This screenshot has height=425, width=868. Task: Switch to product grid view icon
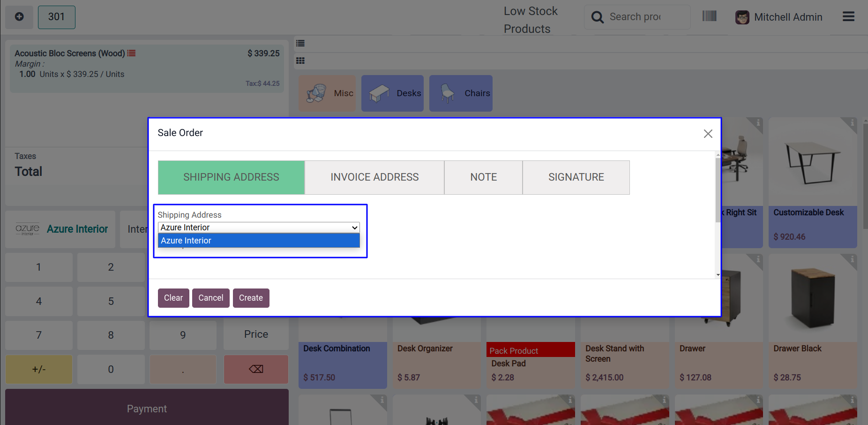pos(300,61)
